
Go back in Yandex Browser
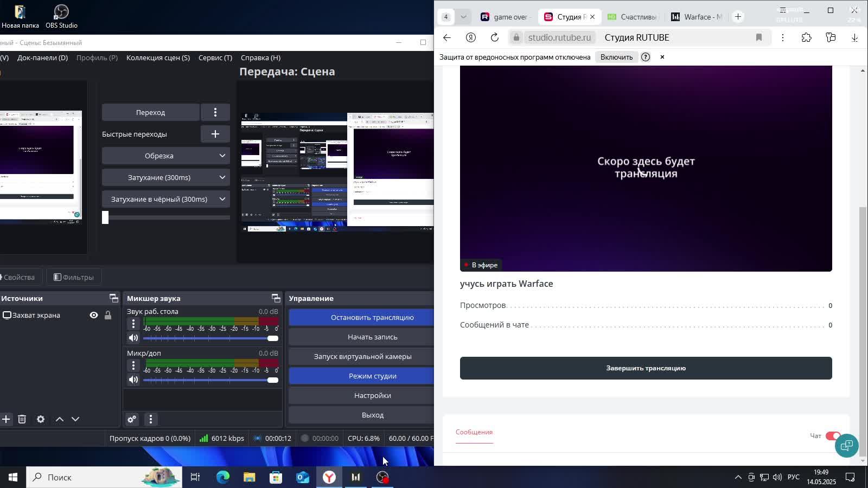coord(446,37)
